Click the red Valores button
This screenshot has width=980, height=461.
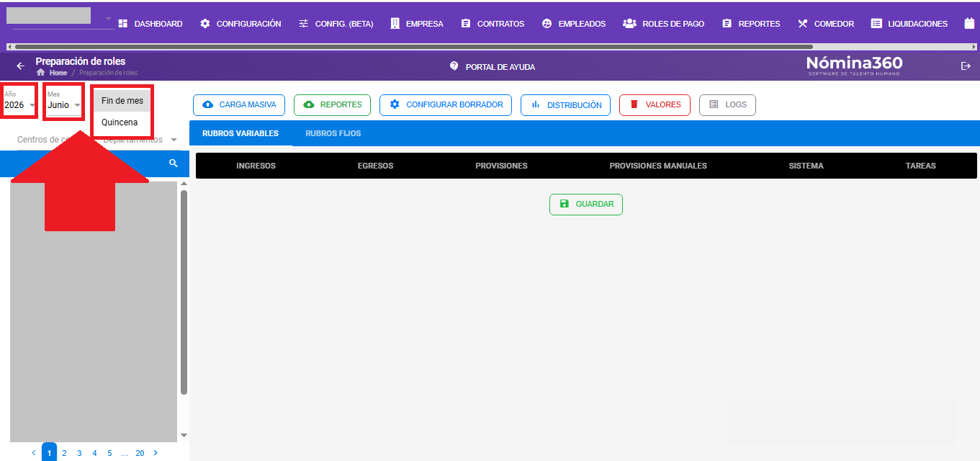pyautogui.click(x=655, y=105)
